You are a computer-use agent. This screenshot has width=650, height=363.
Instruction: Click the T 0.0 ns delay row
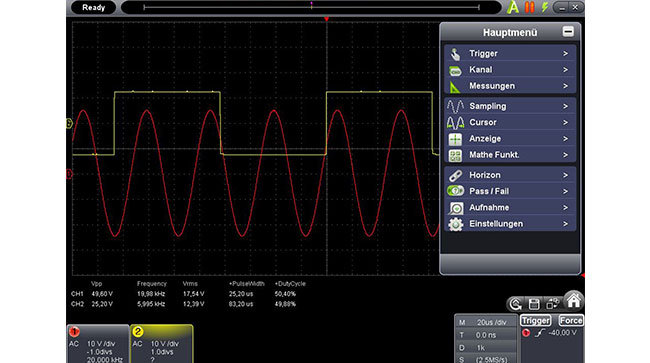tap(486, 335)
